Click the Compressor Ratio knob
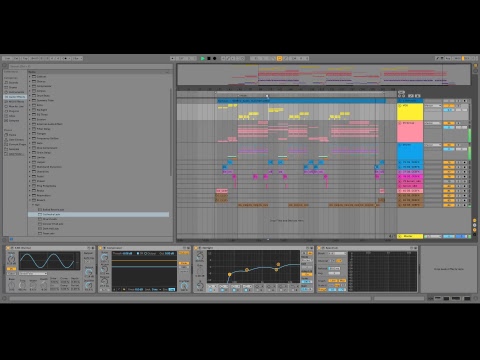 (x=104, y=258)
